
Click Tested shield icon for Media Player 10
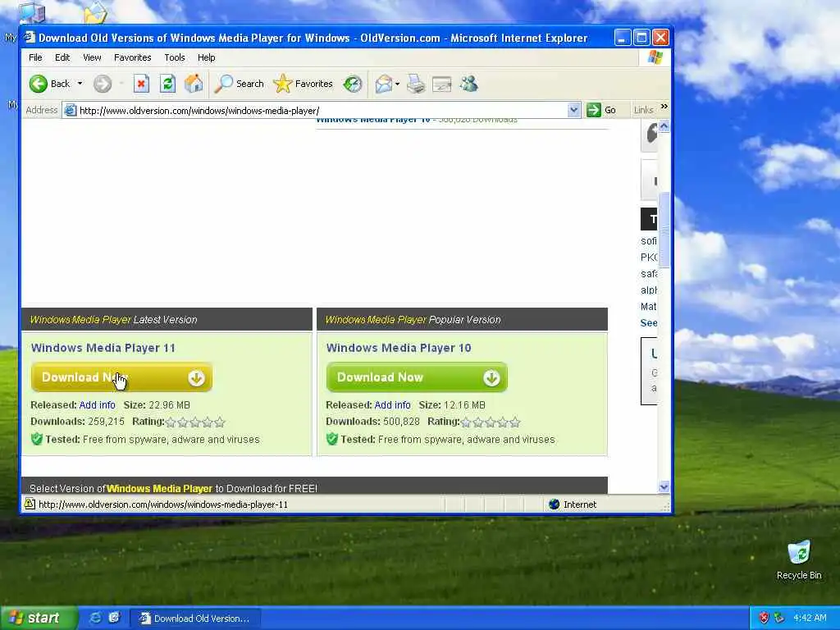point(331,440)
